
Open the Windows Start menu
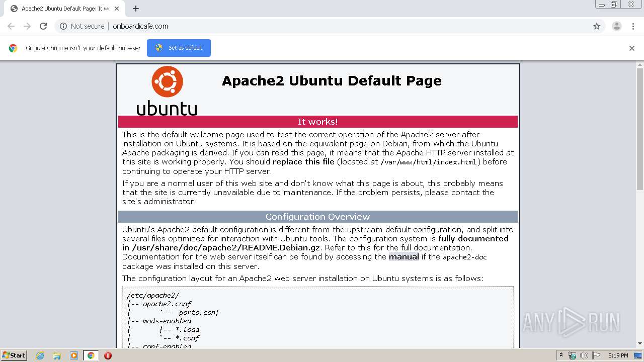(x=14, y=355)
